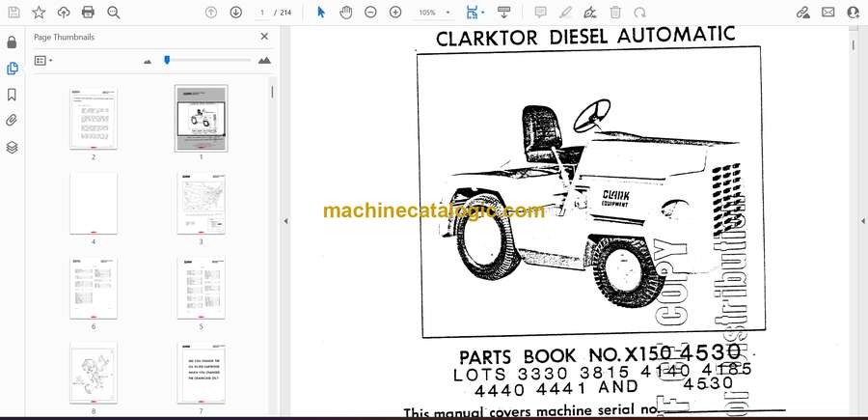This screenshot has height=420, width=868.
Task: Click the '214' total pages text
Action: [x=285, y=13]
